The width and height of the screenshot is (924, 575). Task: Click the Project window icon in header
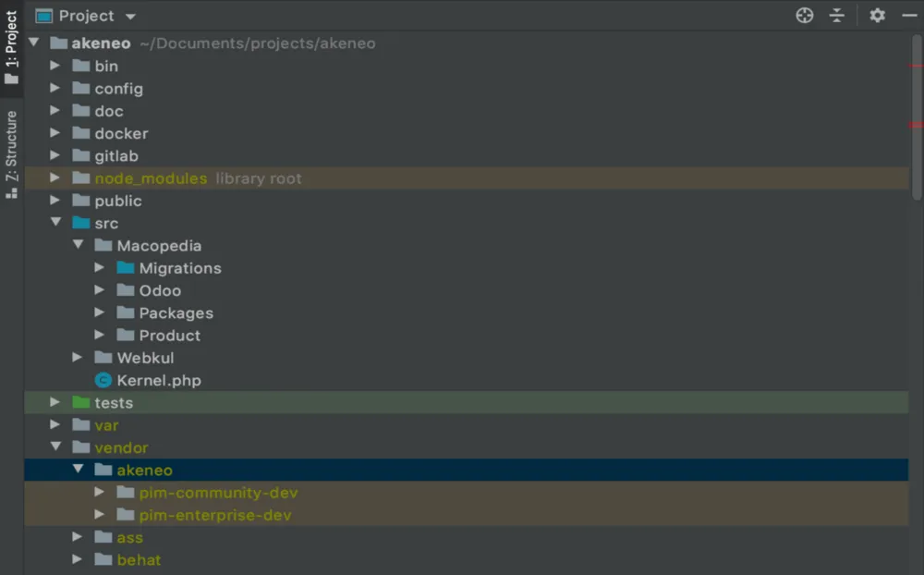pos(43,16)
